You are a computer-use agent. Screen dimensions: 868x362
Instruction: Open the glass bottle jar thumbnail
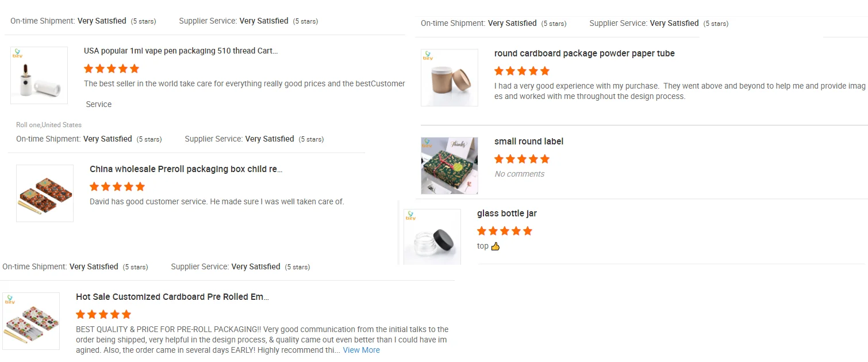[432, 237]
